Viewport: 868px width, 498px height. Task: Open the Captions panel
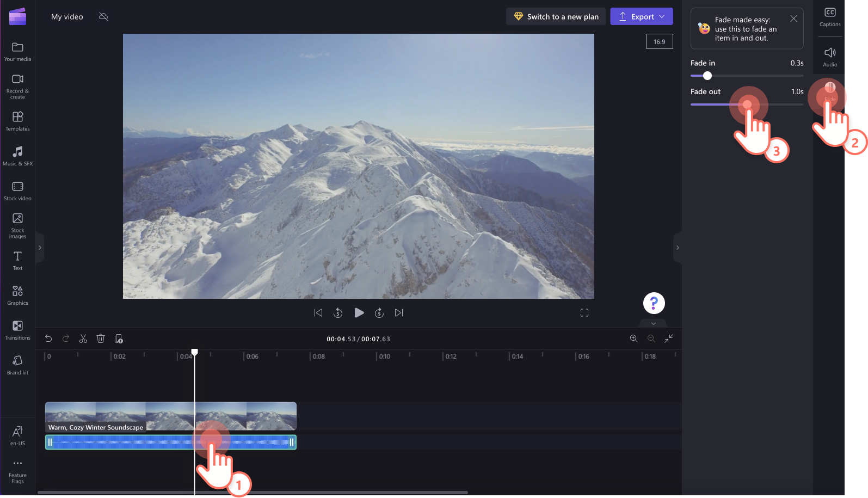point(830,17)
